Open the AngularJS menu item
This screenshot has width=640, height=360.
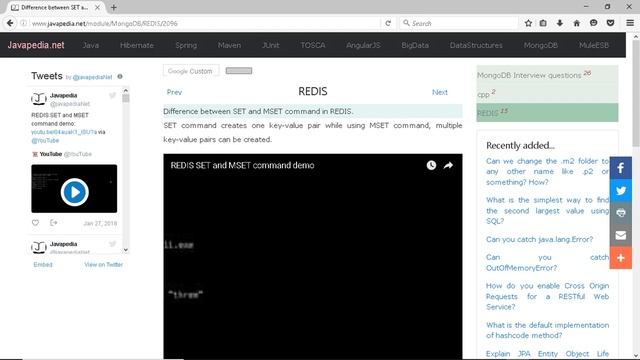[x=363, y=45]
